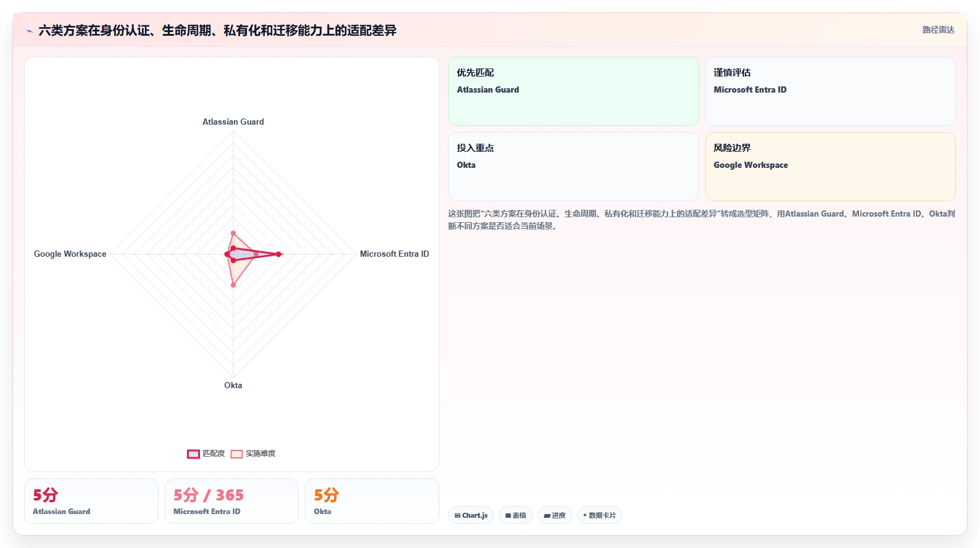Select the Chart.js tag chip
This screenshot has width=980, height=548.
point(471,515)
